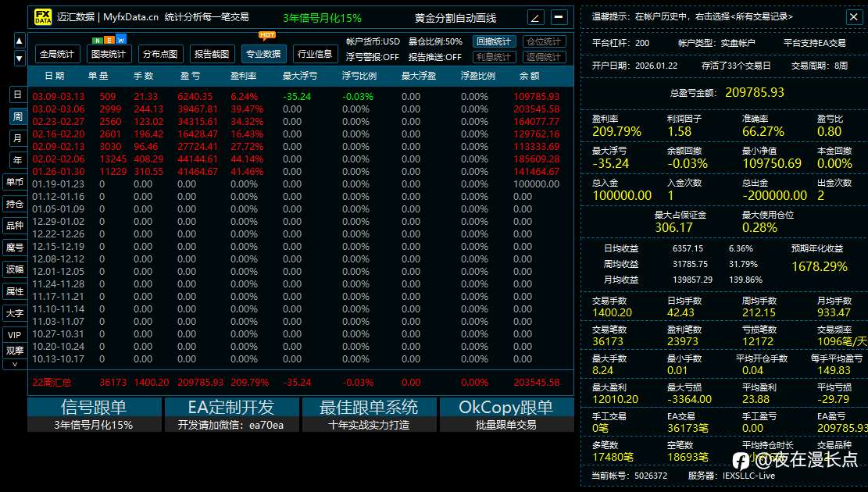This screenshot has height=492, width=868.
Task: Click 暴仓比例:50% stop-out ratio setting
Action: click(x=436, y=41)
